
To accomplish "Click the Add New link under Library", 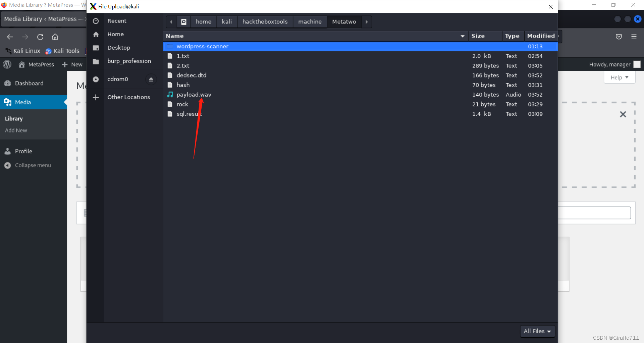I will point(15,130).
